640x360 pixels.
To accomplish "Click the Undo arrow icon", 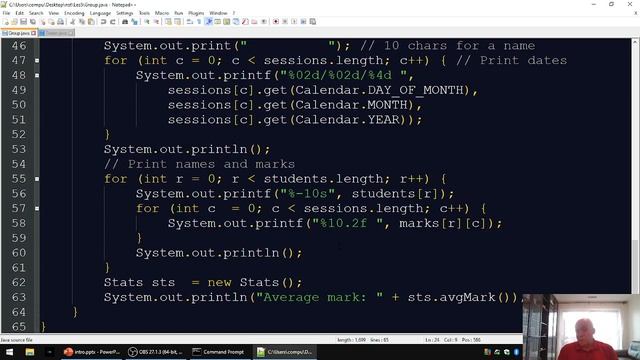I will [x=103, y=22].
